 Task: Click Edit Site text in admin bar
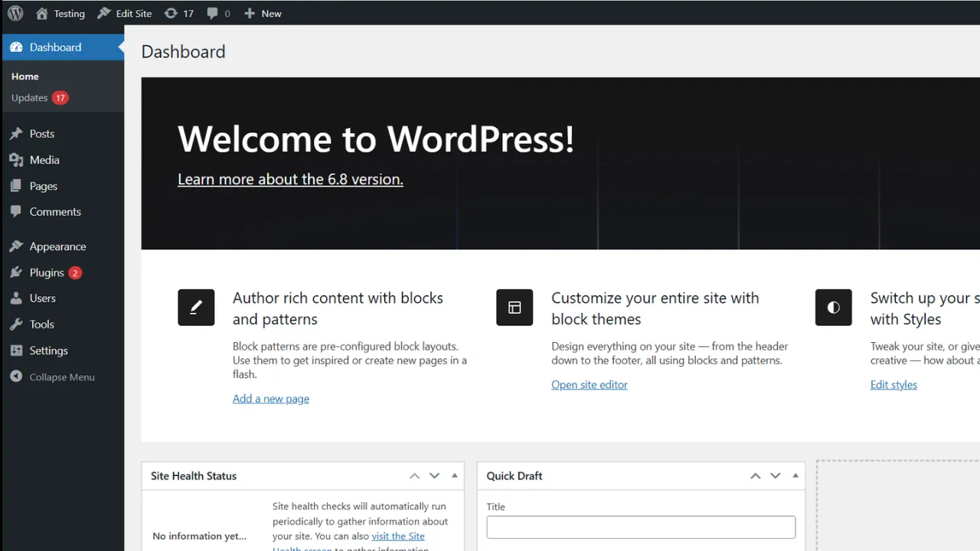click(134, 14)
